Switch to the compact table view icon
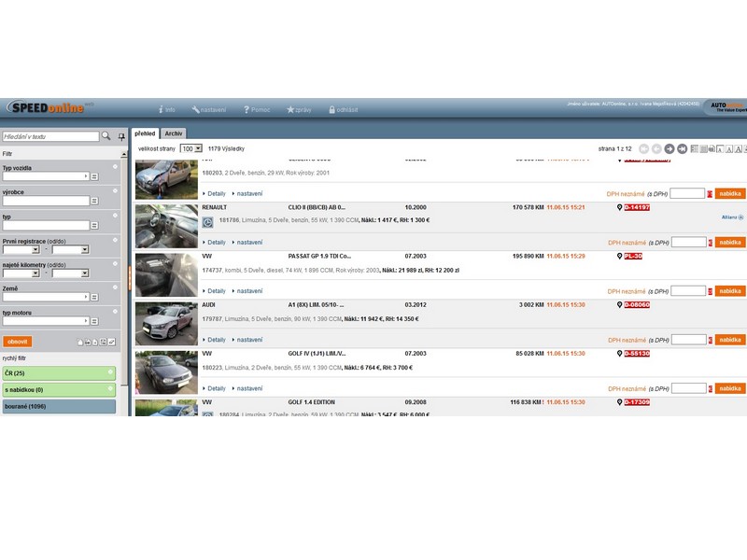 coord(703,149)
